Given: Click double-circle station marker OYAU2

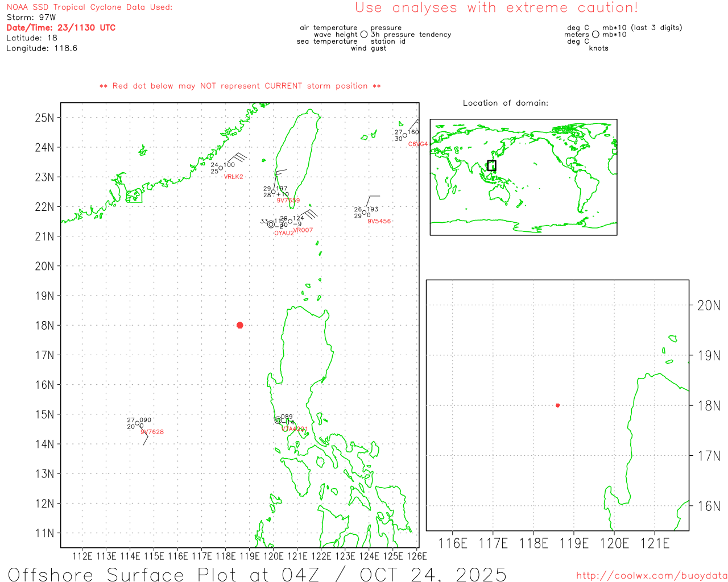Looking at the screenshot, I should (x=271, y=225).
